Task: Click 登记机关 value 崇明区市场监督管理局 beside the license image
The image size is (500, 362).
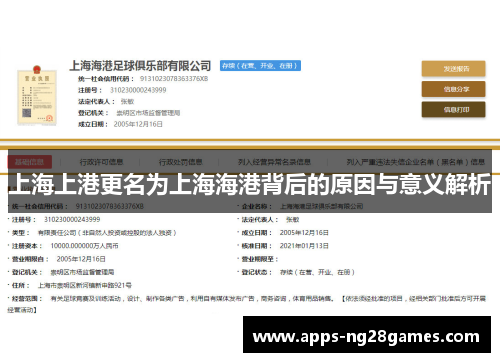Action: point(148,113)
